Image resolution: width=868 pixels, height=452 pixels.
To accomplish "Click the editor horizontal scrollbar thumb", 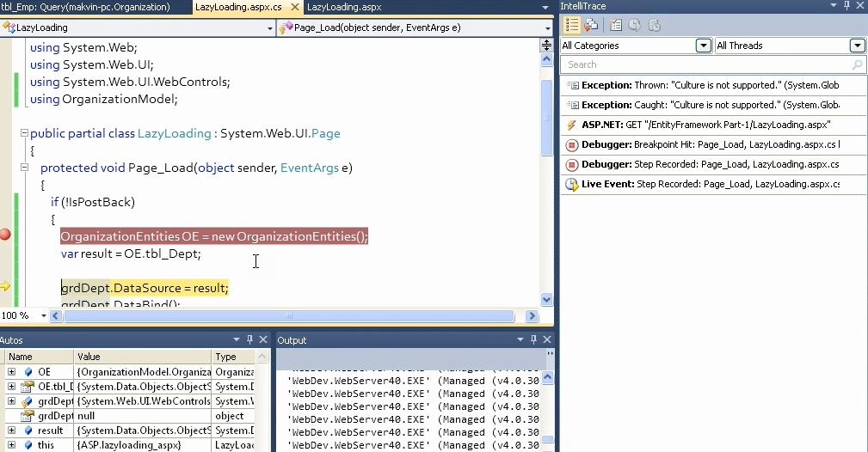I will pos(292,316).
